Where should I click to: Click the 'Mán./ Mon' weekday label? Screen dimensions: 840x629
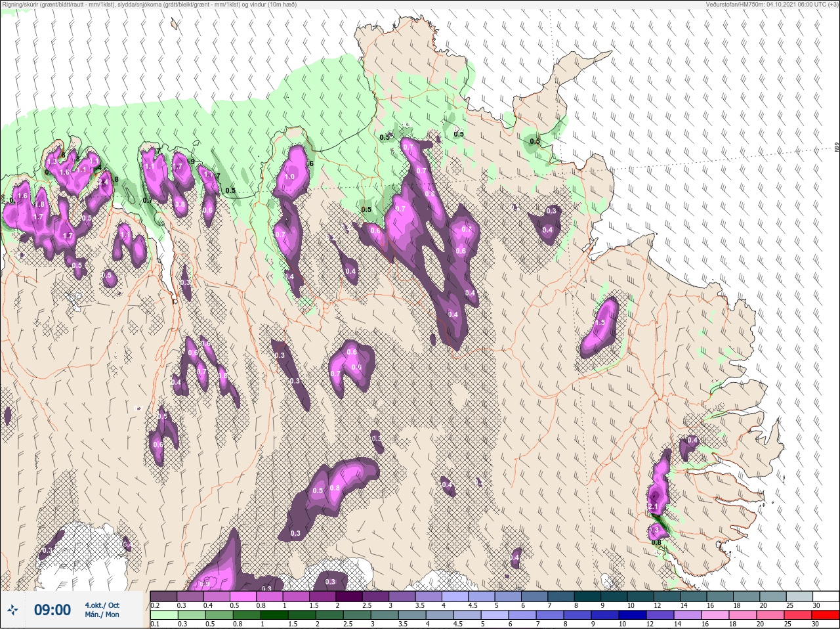102,615
